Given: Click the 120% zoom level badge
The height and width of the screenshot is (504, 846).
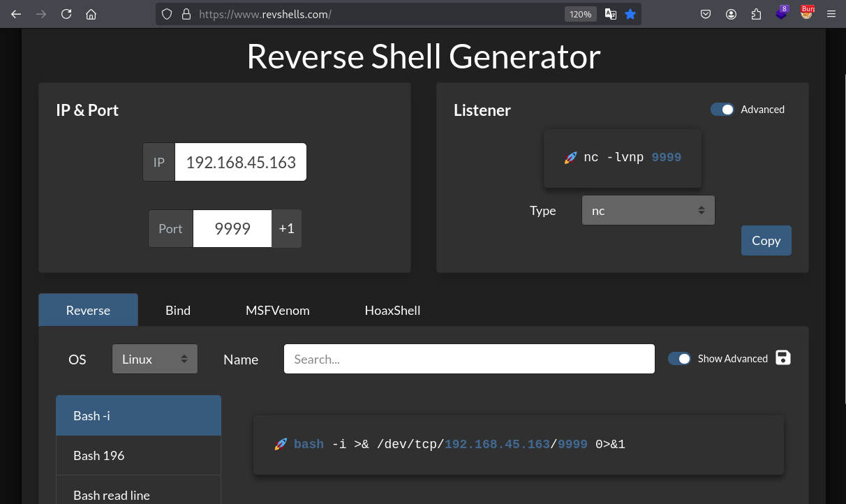Looking at the screenshot, I should pos(580,14).
